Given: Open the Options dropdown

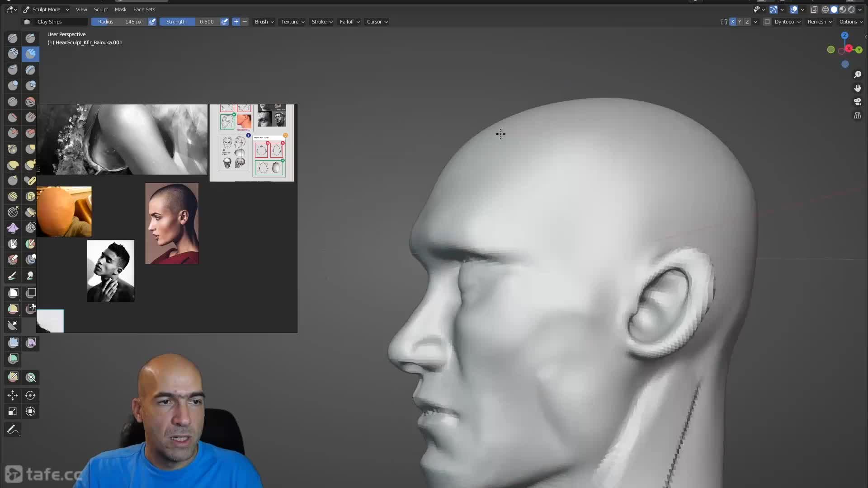Looking at the screenshot, I should (x=851, y=22).
